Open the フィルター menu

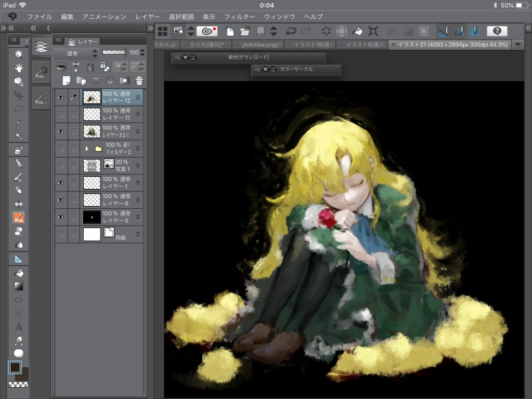[239, 17]
